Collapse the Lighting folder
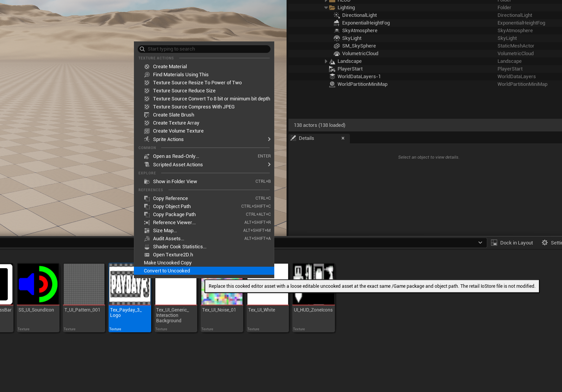Viewport: 562px width, 392px height. (x=326, y=8)
